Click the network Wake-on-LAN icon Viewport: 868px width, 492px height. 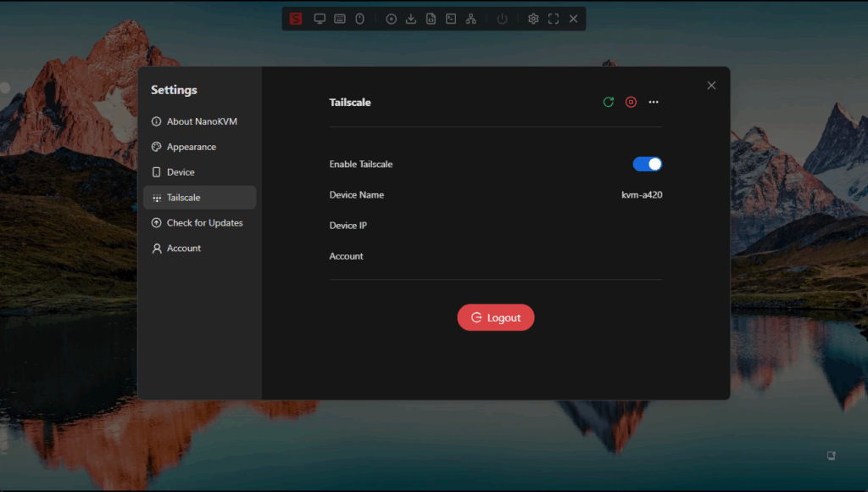click(471, 19)
